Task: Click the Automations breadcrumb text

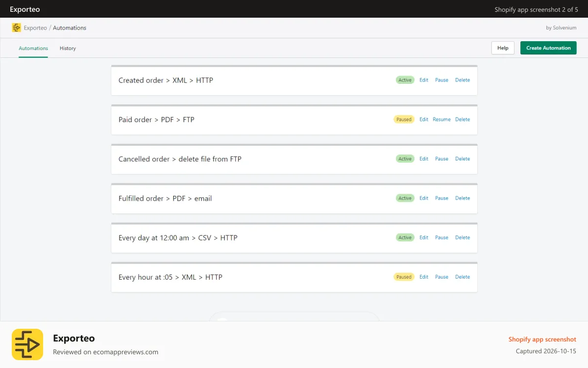Action: 70,28
